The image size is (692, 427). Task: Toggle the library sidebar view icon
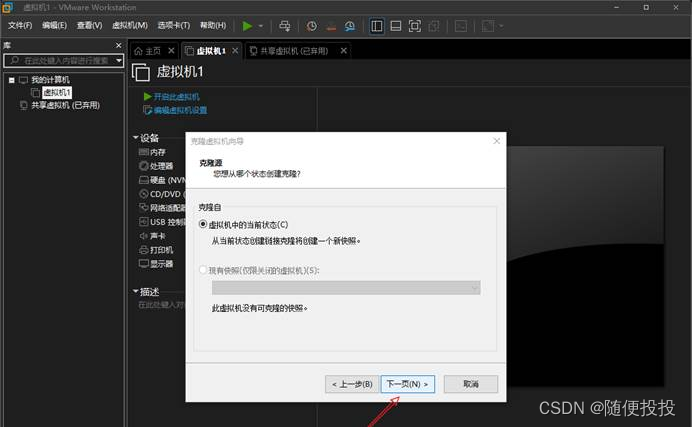click(376, 26)
